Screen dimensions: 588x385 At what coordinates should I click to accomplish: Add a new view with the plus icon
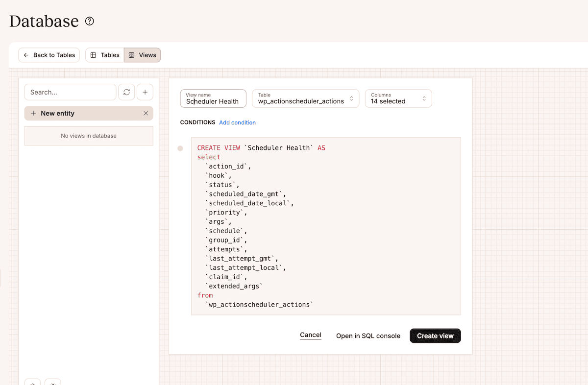pyautogui.click(x=145, y=92)
